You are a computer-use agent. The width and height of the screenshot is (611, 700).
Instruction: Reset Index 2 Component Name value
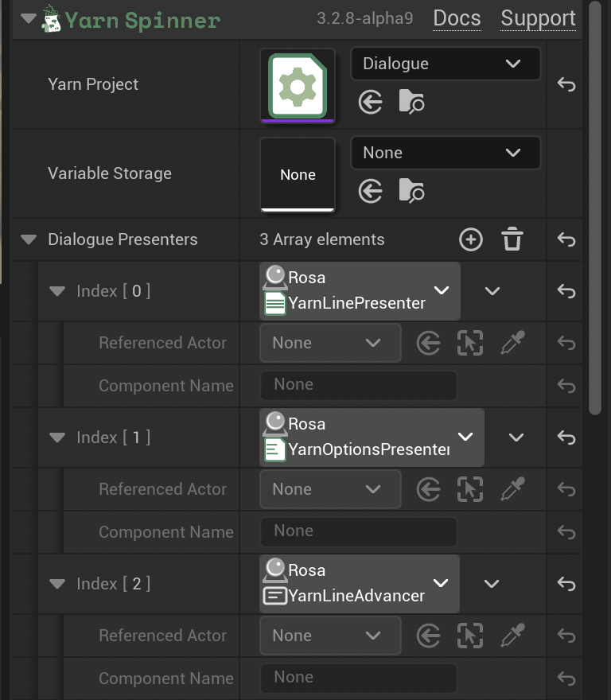point(566,678)
